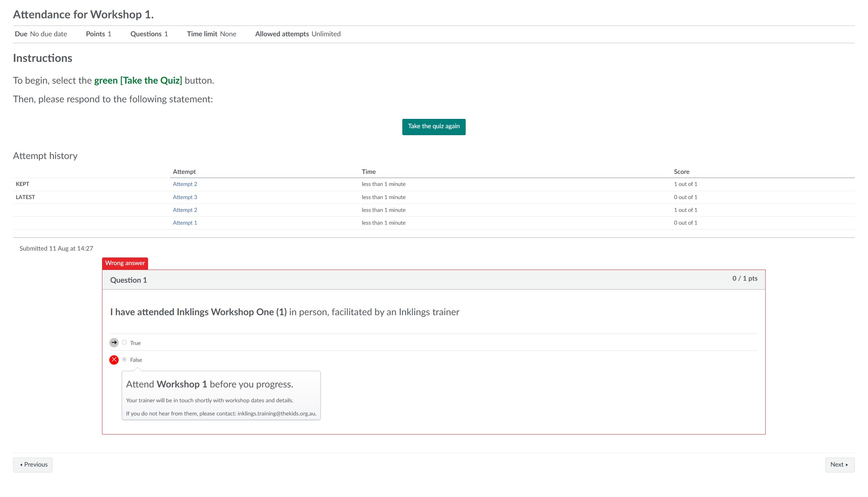
Task: Click the Attend Workshop 1 feedback message
Action: tap(209, 384)
